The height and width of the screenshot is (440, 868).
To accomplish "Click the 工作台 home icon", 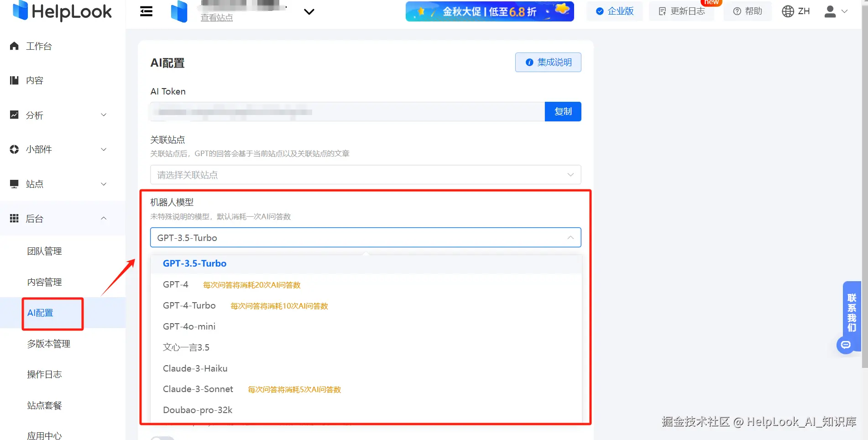I will click(x=14, y=46).
